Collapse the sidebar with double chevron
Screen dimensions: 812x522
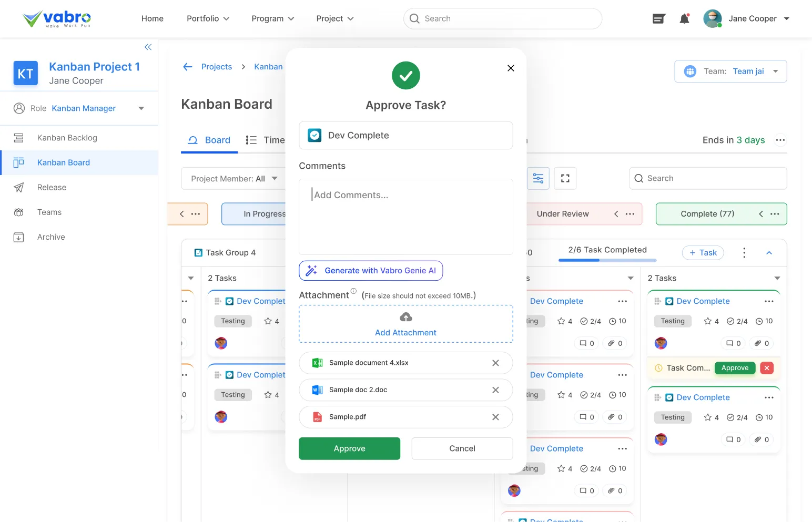point(148,47)
